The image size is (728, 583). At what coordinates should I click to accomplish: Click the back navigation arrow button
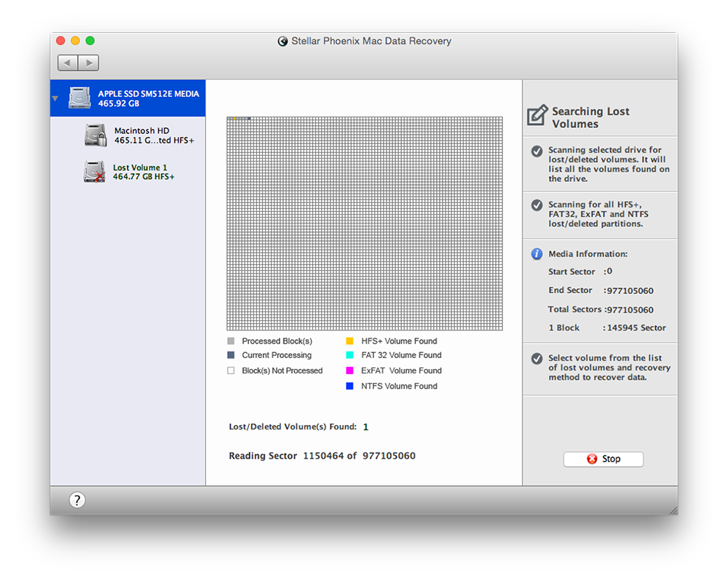click(x=68, y=63)
